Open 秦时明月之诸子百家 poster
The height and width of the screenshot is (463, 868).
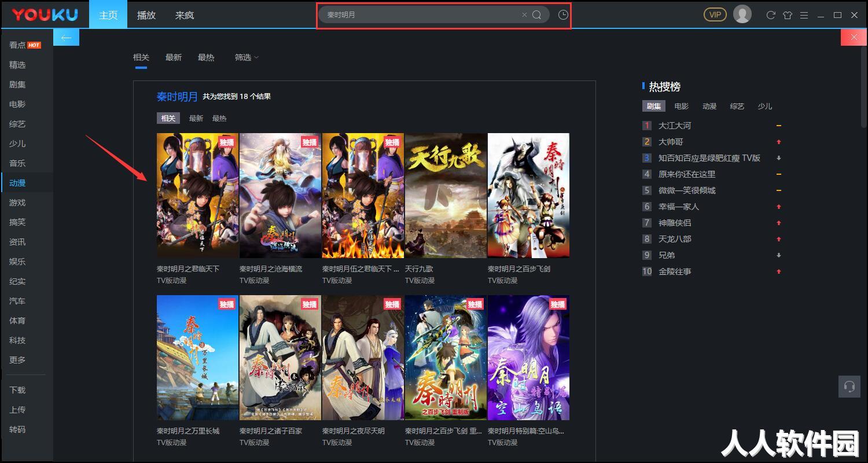[280, 358]
